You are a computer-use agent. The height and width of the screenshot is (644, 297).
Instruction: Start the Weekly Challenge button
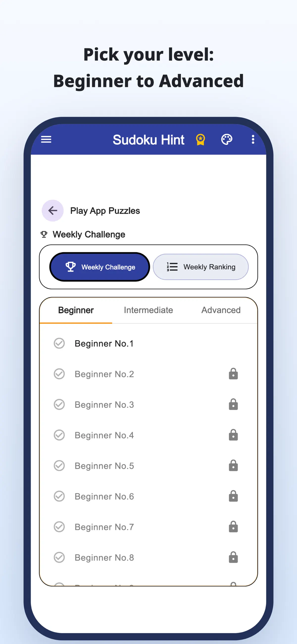(x=100, y=267)
